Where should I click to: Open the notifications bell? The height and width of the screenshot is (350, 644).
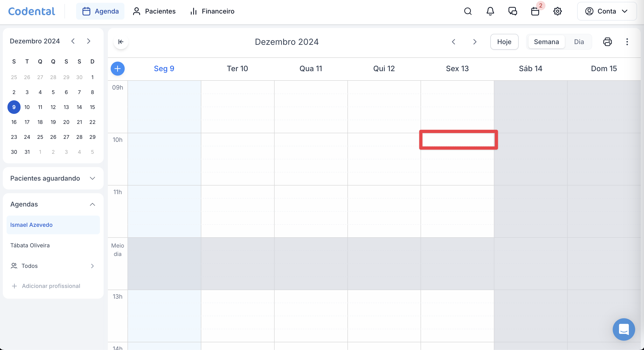[490, 11]
